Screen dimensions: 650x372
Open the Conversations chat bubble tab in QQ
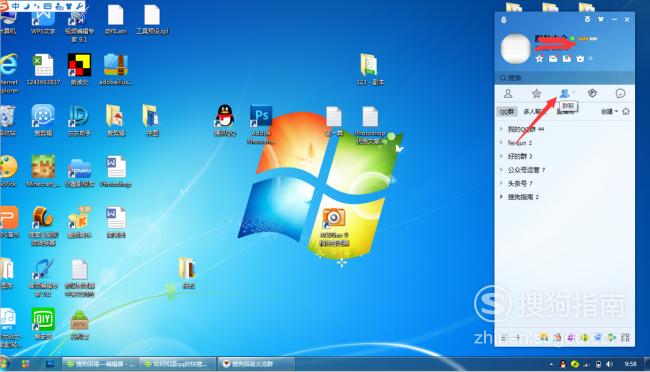click(620, 94)
